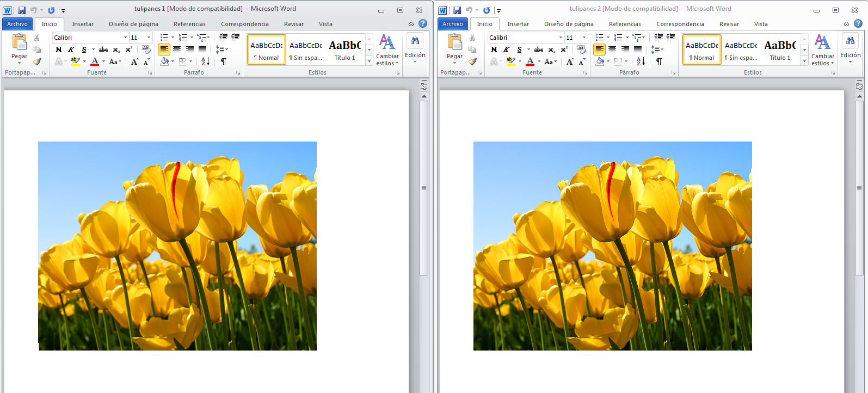The height and width of the screenshot is (393, 868).
Task: Expand styles gallery in tulipanes 1 window
Action: (369, 61)
